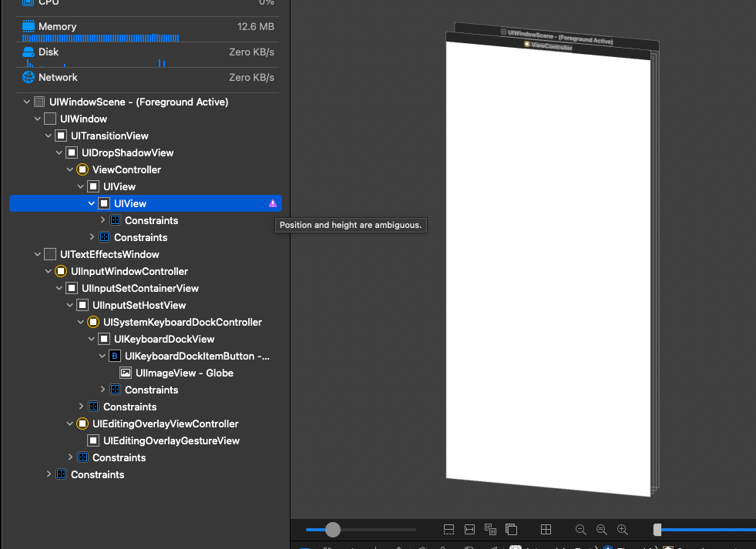Expand Constraints directly below highlighted UIView
Image resolution: width=756 pixels, height=549 pixels.
click(x=102, y=220)
